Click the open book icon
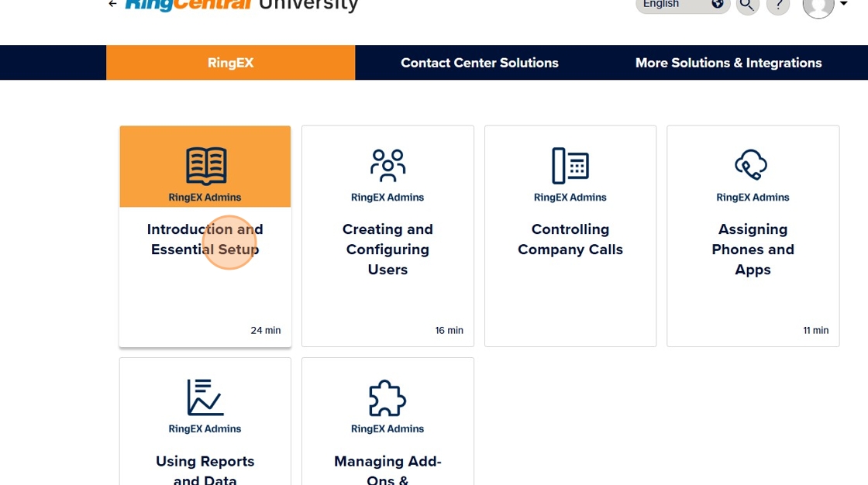Viewport: 868px width, 485px height. click(x=206, y=166)
